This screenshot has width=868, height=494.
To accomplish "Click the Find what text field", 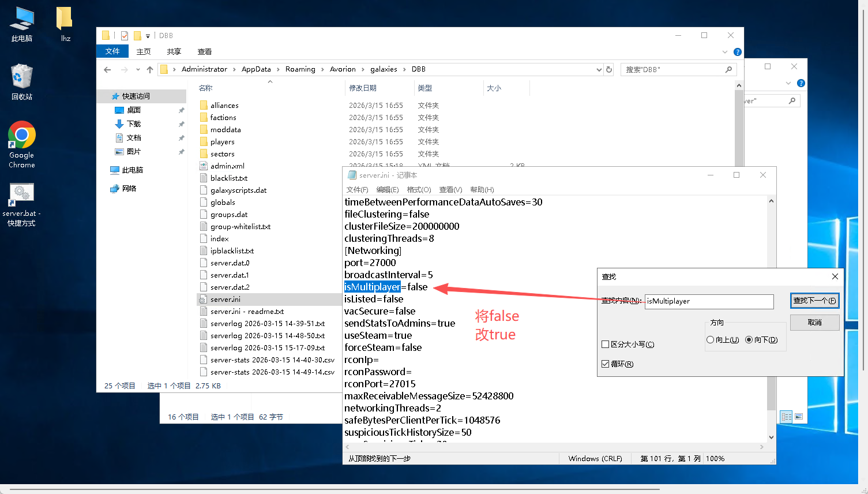I will tap(709, 301).
